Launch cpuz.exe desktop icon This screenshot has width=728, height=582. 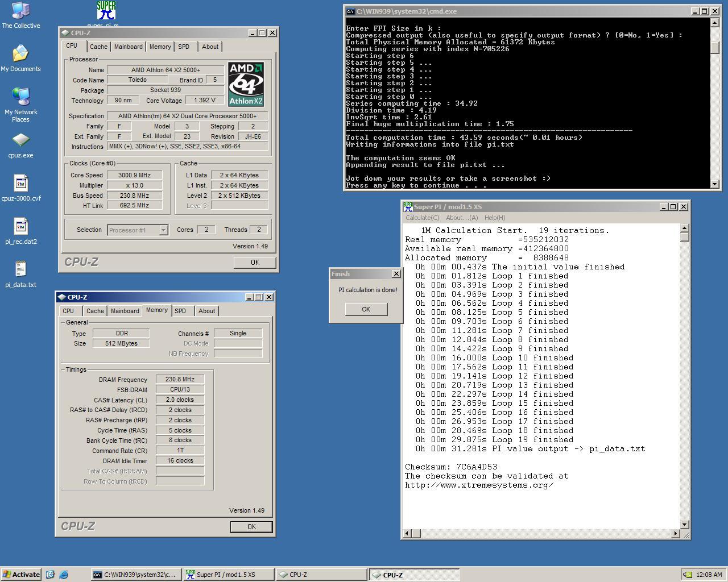point(20,145)
